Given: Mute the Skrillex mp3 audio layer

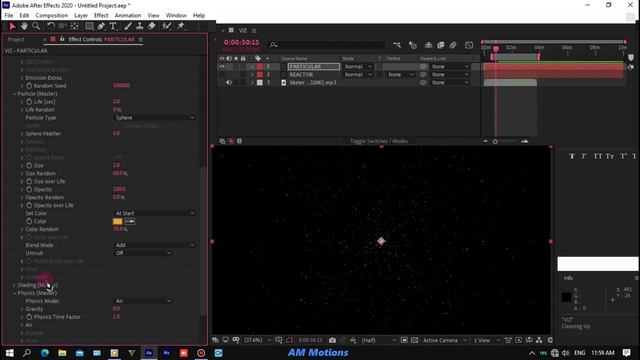Looking at the screenshot, I should (229, 82).
